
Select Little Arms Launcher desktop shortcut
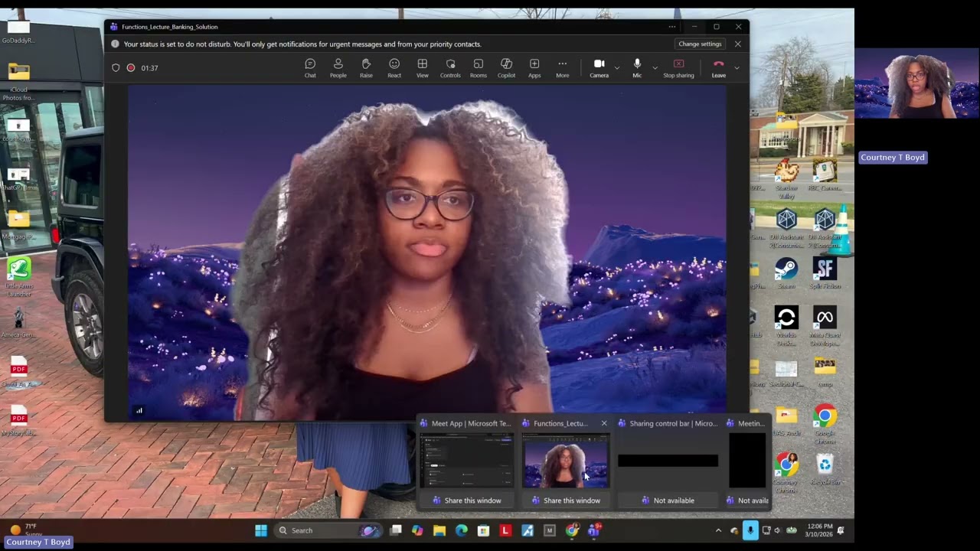(x=19, y=277)
